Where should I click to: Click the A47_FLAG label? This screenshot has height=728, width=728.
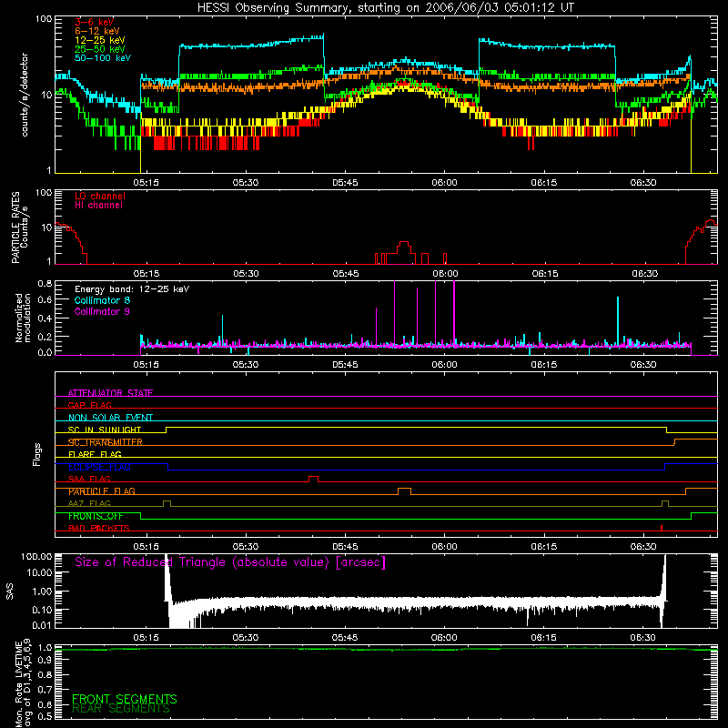click(x=89, y=503)
